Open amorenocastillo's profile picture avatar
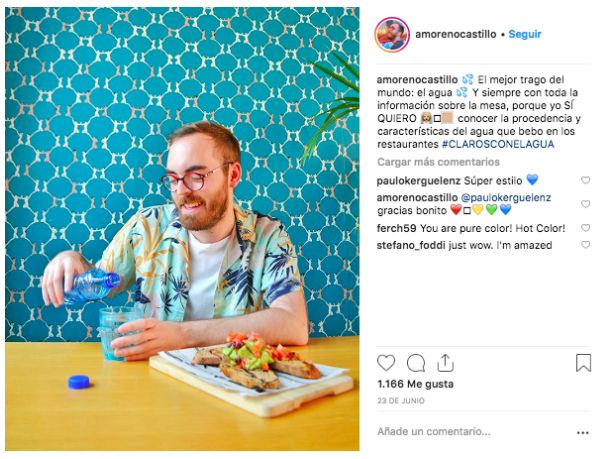614x459 pixels. tap(392, 34)
